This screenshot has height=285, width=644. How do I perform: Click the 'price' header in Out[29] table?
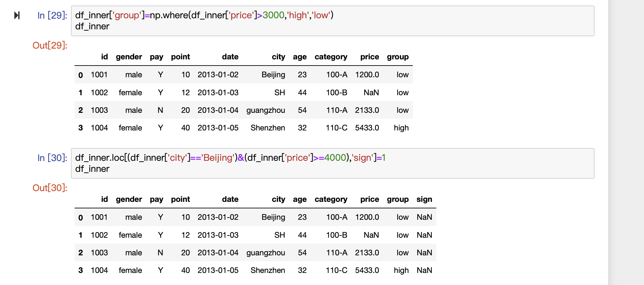pyautogui.click(x=369, y=57)
